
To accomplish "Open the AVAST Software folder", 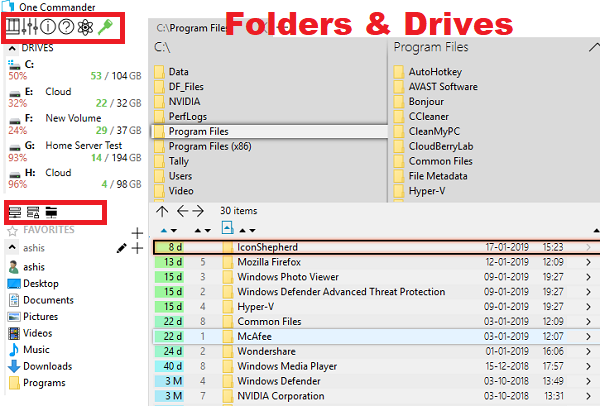I will click(x=435, y=86).
